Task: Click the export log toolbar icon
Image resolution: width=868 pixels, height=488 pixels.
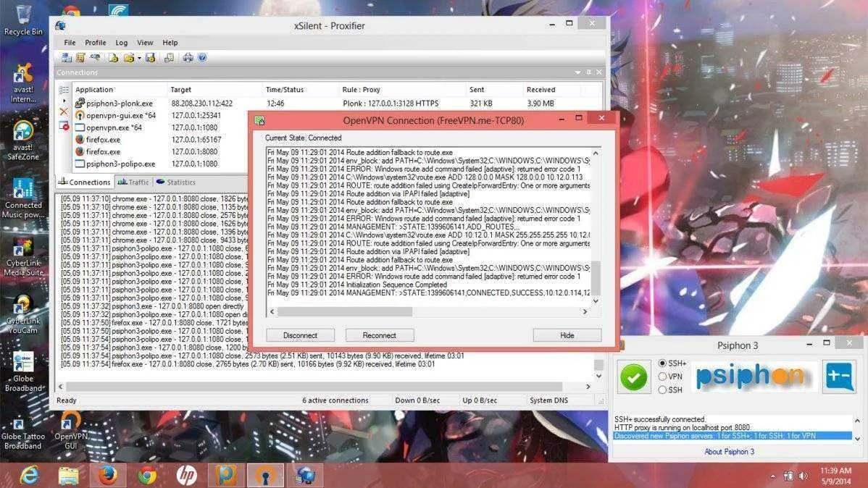Action: coord(169,57)
